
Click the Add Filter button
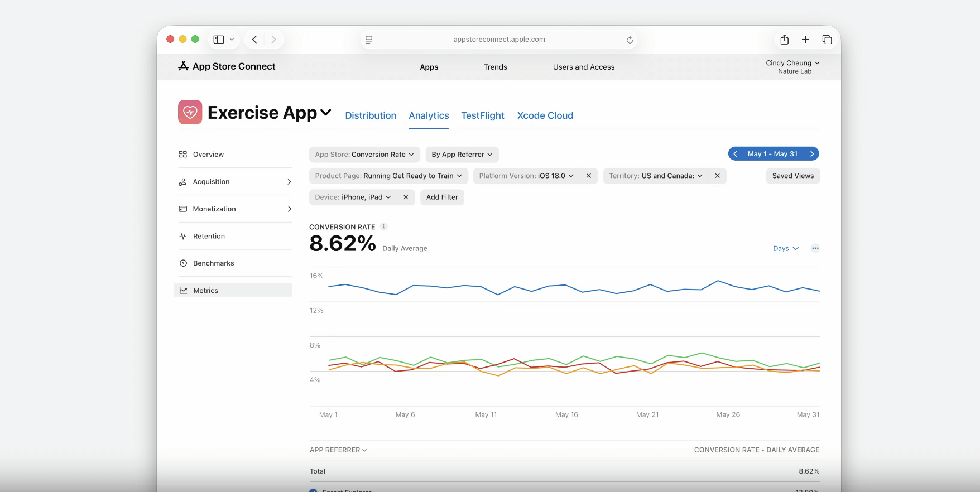tap(442, 197)
